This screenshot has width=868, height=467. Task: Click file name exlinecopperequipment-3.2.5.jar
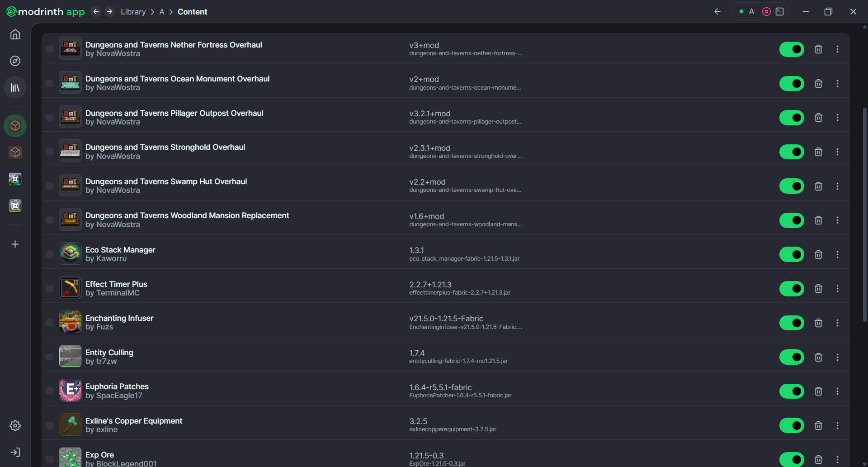[x=453, y=429]
